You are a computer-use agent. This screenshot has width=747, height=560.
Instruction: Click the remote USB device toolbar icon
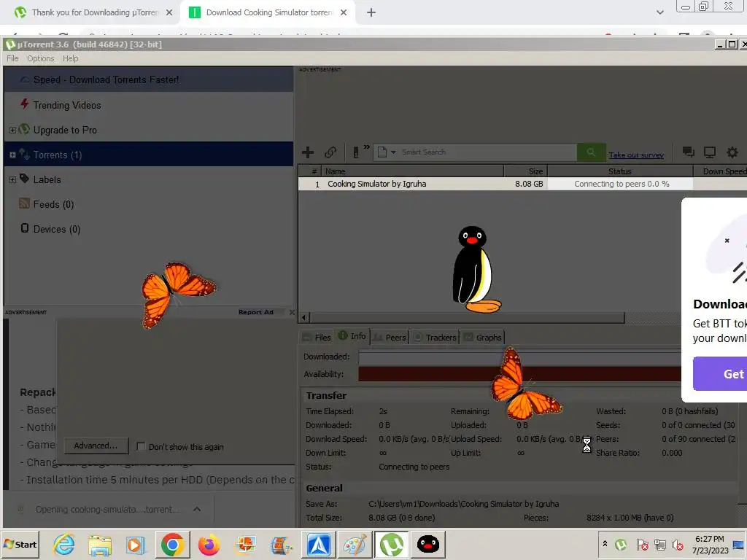[x=355, y=152]
